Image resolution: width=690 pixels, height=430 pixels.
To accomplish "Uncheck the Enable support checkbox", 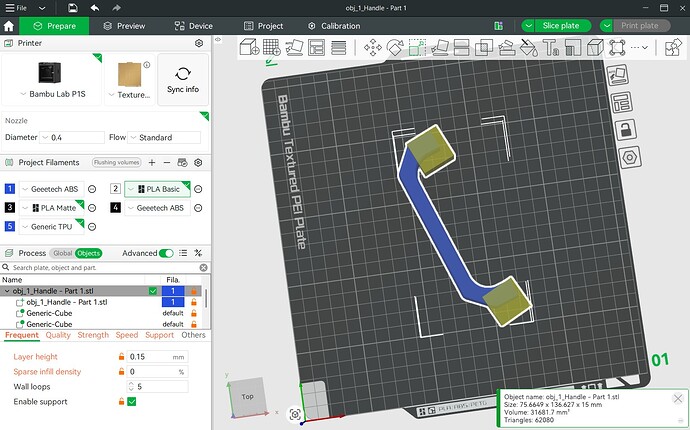I will (132, 401).
